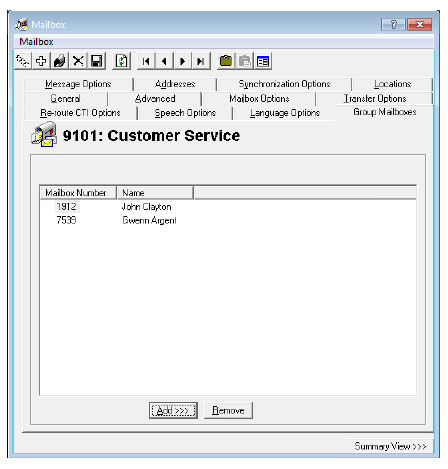The width and height of the screenshot is (448, 469).
Task: Expand Summary View >>> link
Action: 390,446
